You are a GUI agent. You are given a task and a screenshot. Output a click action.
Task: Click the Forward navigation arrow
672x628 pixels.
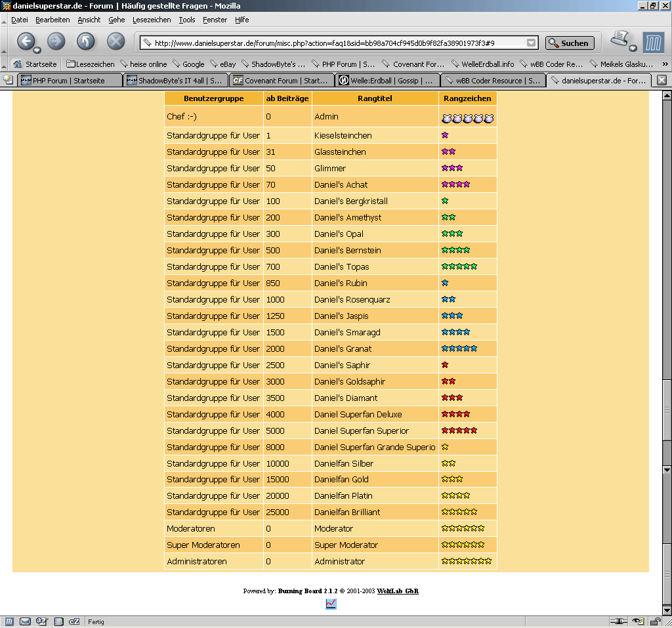pos(56,41)
